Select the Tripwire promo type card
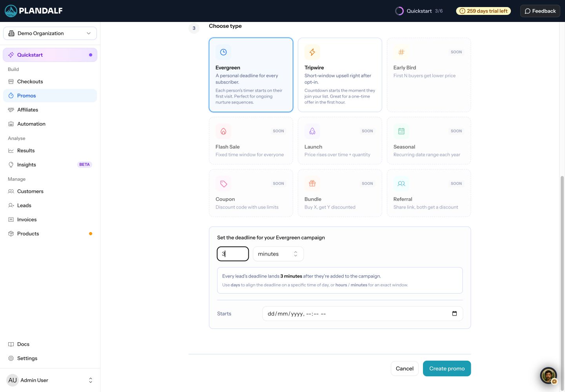This screenshot has width=565, height=392. point(340,75)
